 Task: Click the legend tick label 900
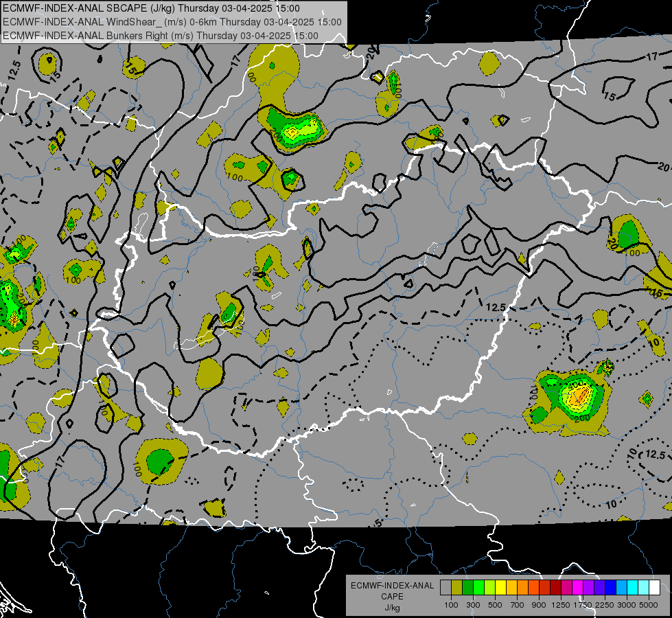point(539,605)
